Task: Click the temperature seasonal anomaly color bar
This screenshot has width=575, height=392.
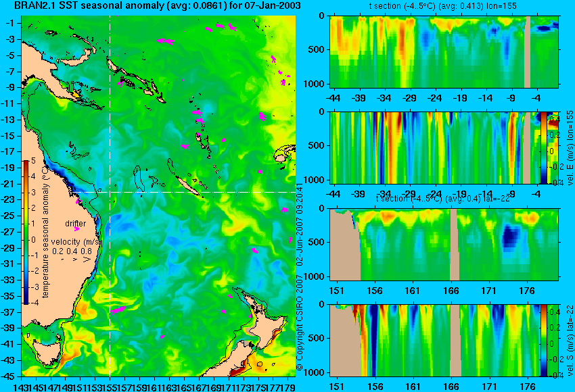Action: pyautogui.click(x=26, y=232)
